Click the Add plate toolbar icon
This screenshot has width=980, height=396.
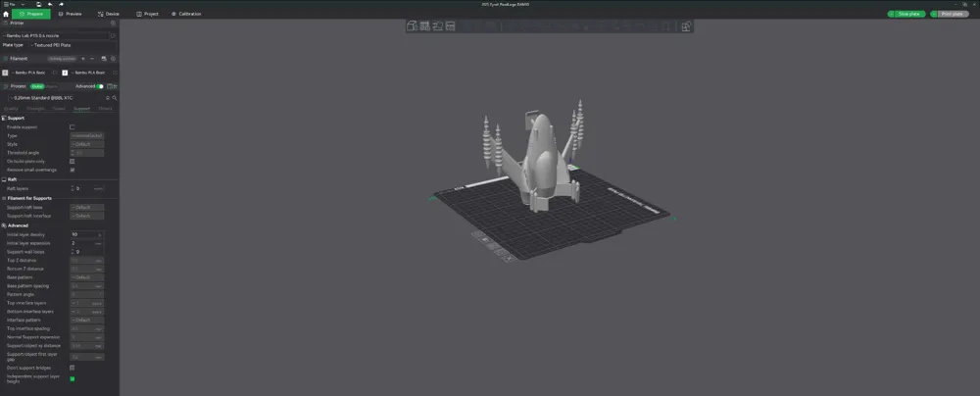[425, 26]
